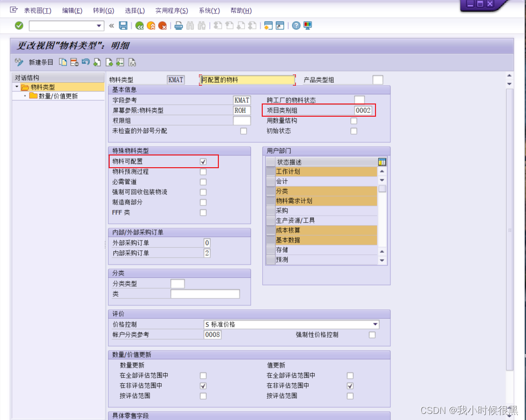Open the 实用程序(S) menu
Screen dimensions: 526x420
pos(172,10)
